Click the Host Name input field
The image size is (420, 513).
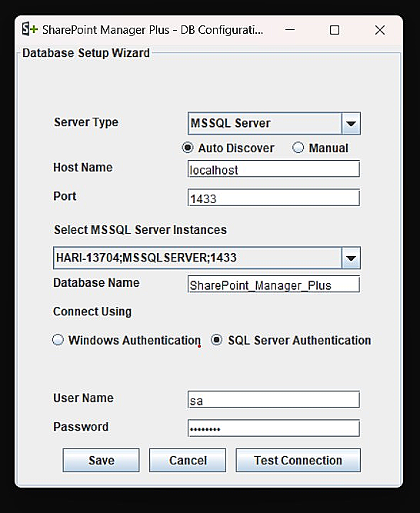click(274, 168)
